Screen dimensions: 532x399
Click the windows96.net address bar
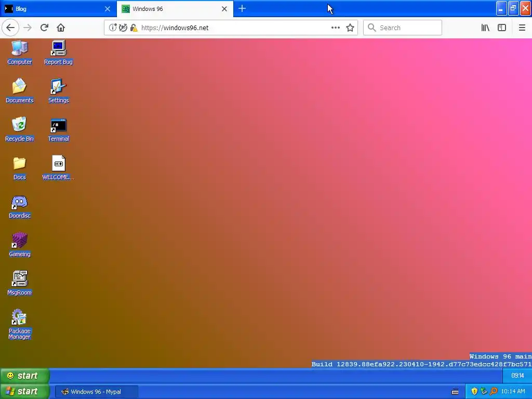(231, 28)
